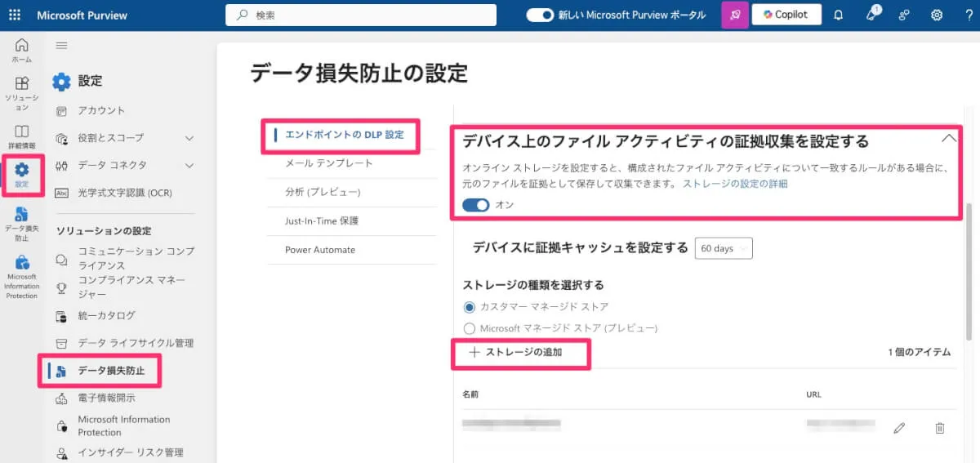Click the インサイダー リスク管理 icon

tap(61, 452)
